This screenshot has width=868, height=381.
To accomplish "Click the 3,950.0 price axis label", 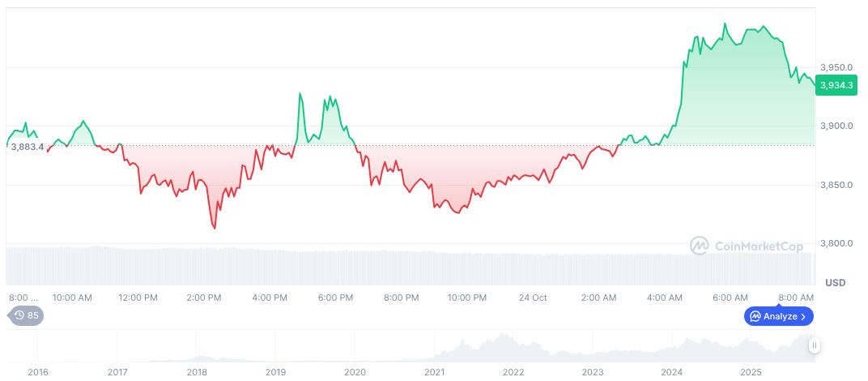I will [x=836, y=67].
